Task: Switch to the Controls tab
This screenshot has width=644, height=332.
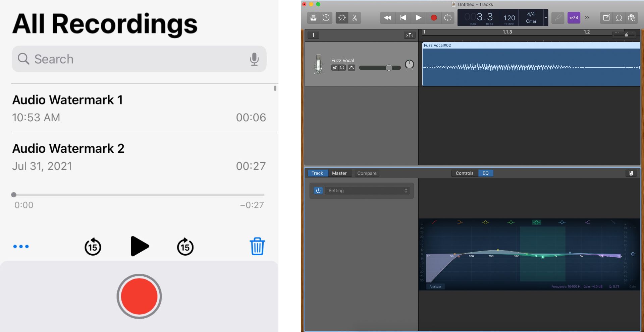Action: tap(464, 173)
